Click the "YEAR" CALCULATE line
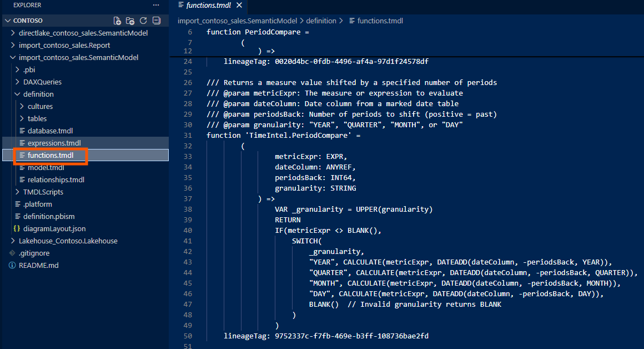The image size is (644, 349). coord(460,262)
